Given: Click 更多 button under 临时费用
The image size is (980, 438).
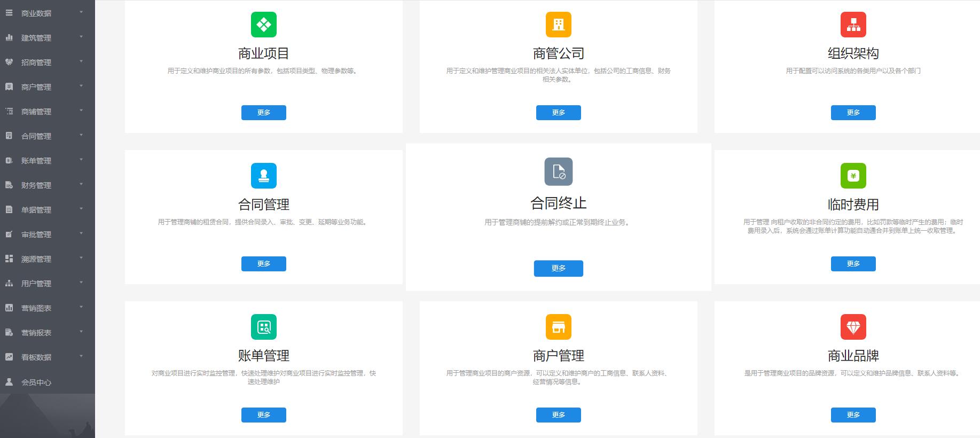Looking at the screenshot, I should [853, 264].
